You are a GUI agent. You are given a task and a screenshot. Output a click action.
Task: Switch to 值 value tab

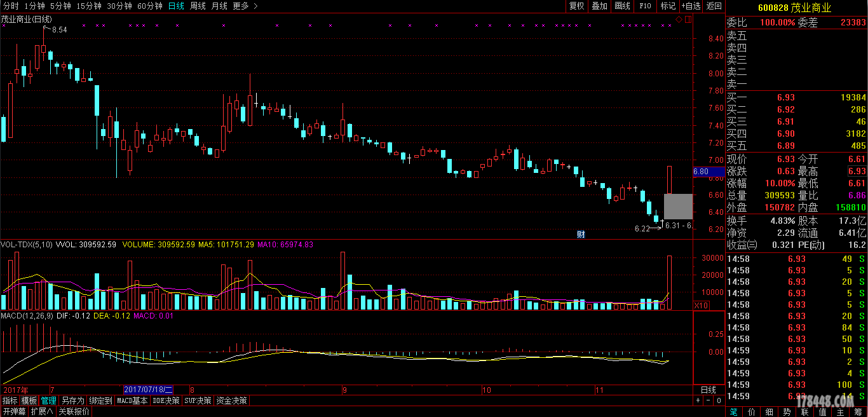[823, 412]
